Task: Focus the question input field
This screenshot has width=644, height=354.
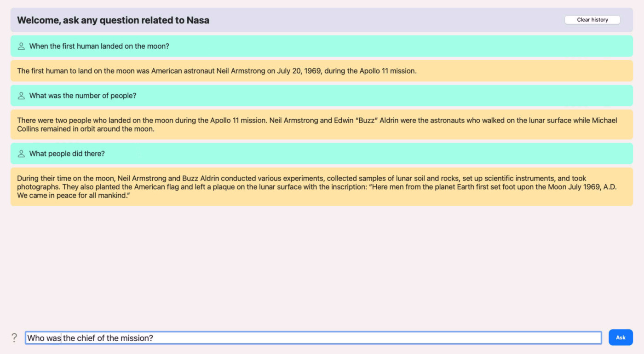Action: (313, 338)
